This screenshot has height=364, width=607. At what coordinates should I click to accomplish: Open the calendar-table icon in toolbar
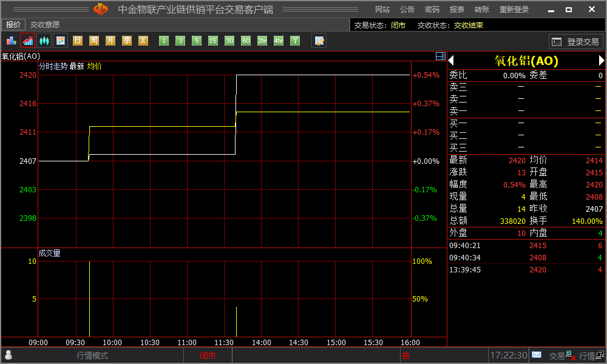pos(61,41)
